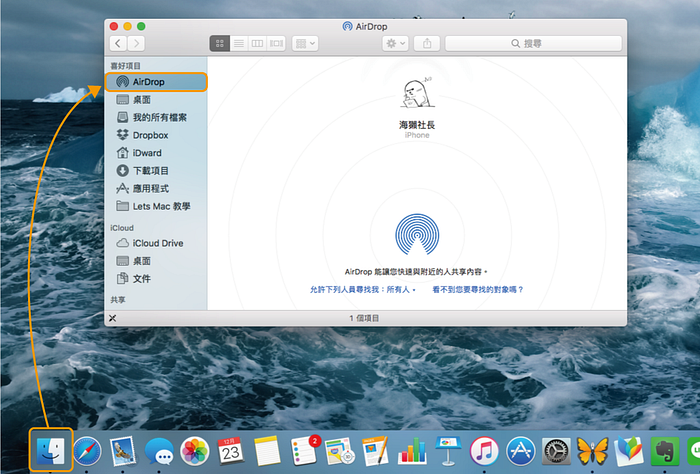Go back with Finder back arrow

(118, 43)
